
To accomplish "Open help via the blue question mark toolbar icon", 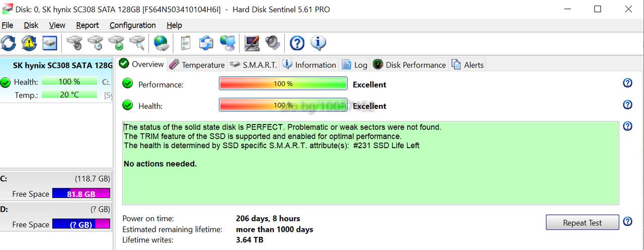I will pos(297,43).
